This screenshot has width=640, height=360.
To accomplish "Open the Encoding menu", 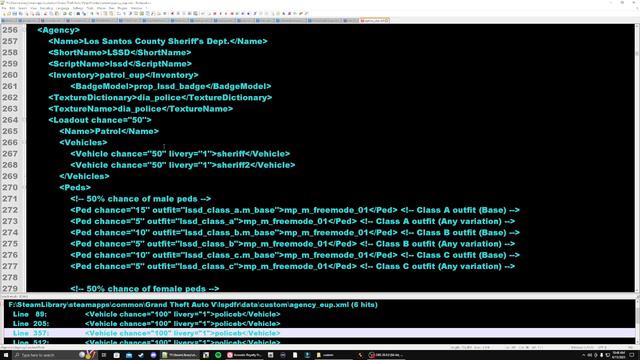I will (x=46, y=8).
